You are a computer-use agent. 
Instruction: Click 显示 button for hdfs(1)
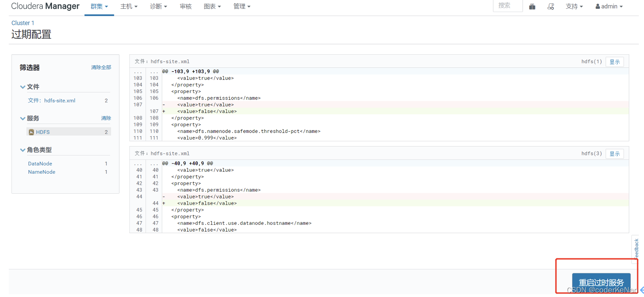[614, 62]
